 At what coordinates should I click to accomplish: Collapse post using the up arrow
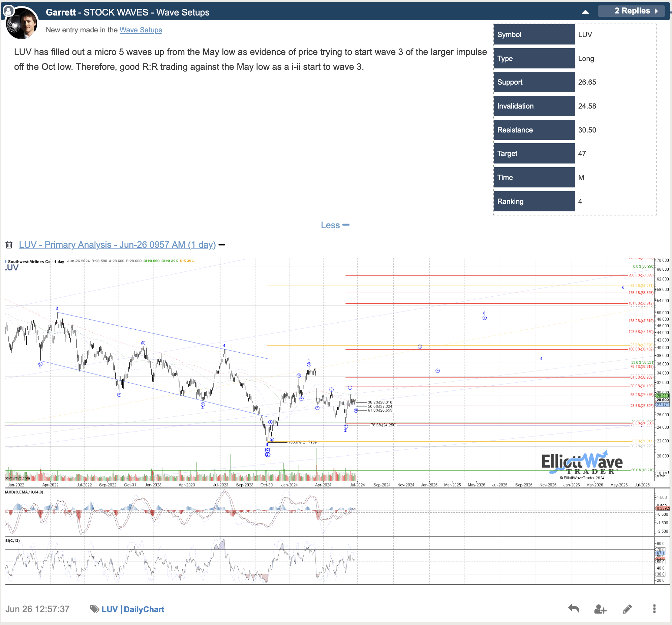585,12
